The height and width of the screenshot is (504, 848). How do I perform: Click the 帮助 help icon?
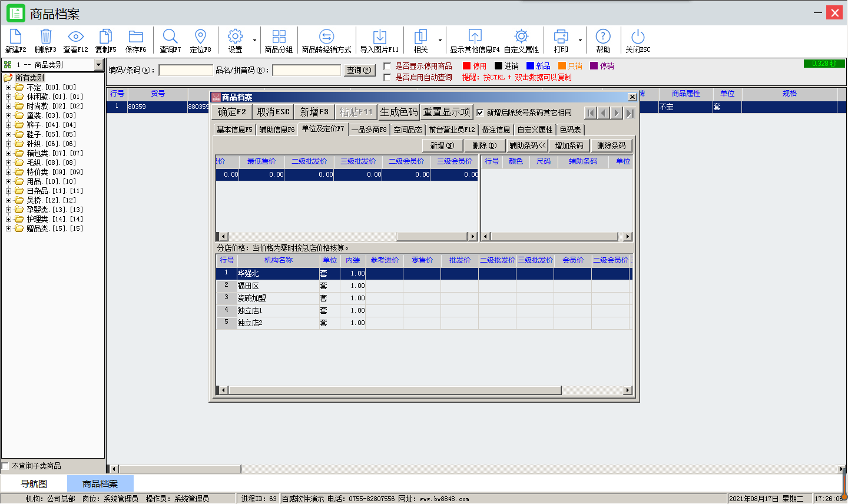click(603, 37)
